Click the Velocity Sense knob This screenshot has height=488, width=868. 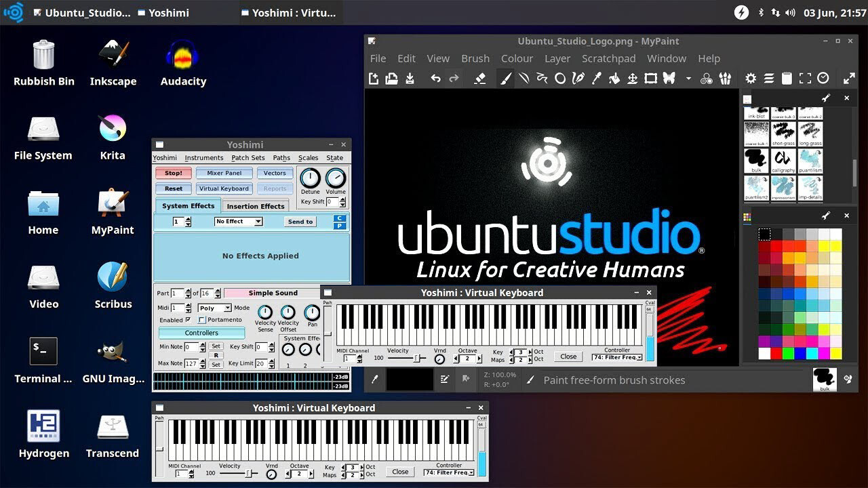265,312
